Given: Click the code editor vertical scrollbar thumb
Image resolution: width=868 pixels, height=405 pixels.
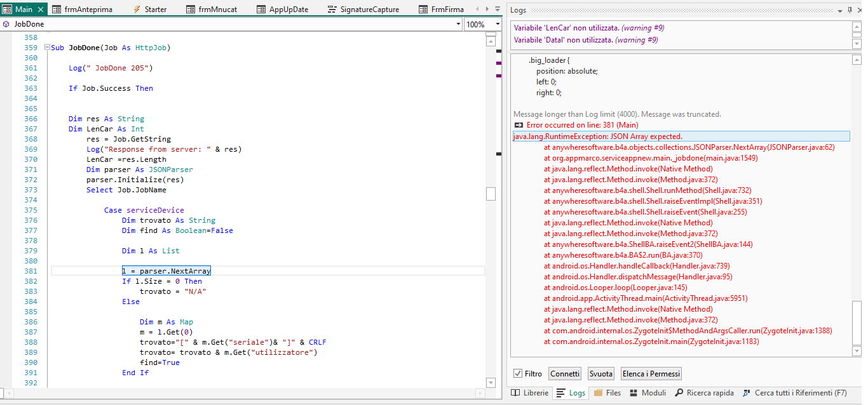Looking at the screenshot, I should [x=491, y=194].
